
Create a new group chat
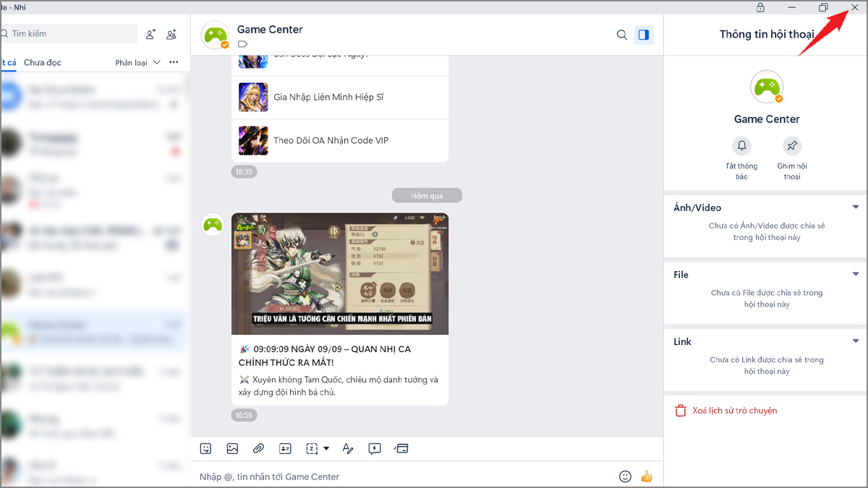coord(171,34)
